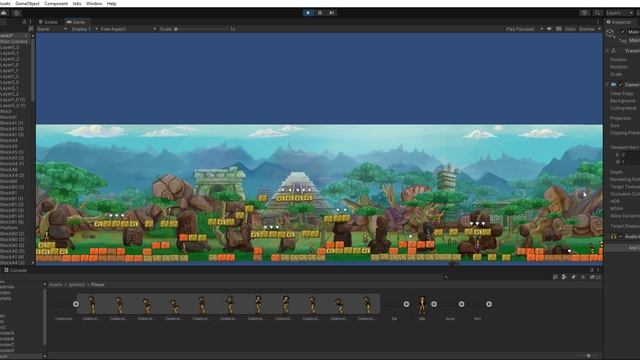Viewport: 640px width, 360px height.
Task: Click the Undo History icon in the toolbar
Action: 584,13
